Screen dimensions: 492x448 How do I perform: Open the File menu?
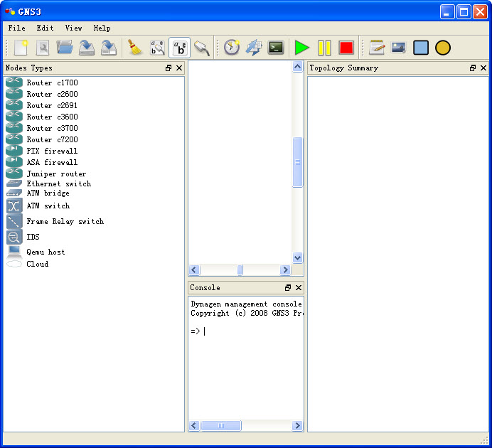click(x=17, y=28)
